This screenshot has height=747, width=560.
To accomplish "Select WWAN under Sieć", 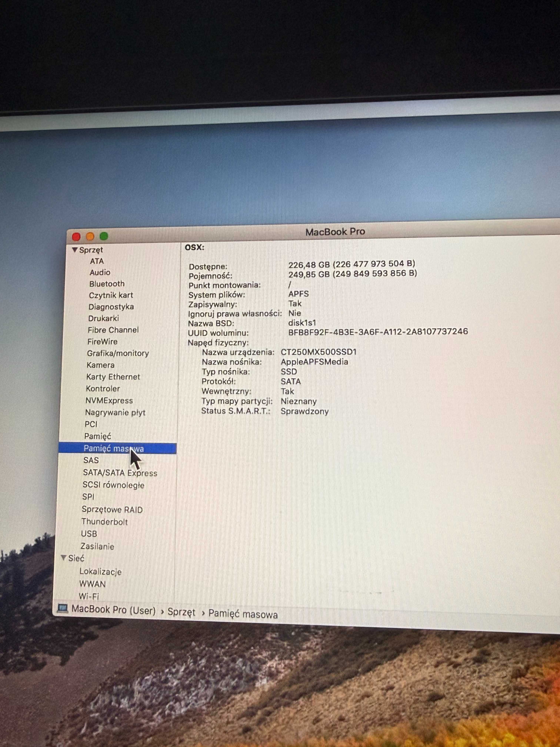I will tap(92, 584).
